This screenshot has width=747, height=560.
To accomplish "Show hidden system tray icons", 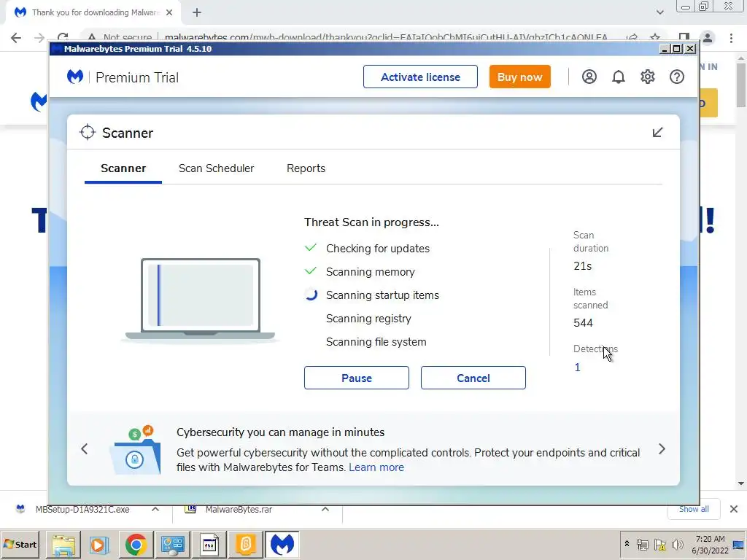I will point(627,544).
